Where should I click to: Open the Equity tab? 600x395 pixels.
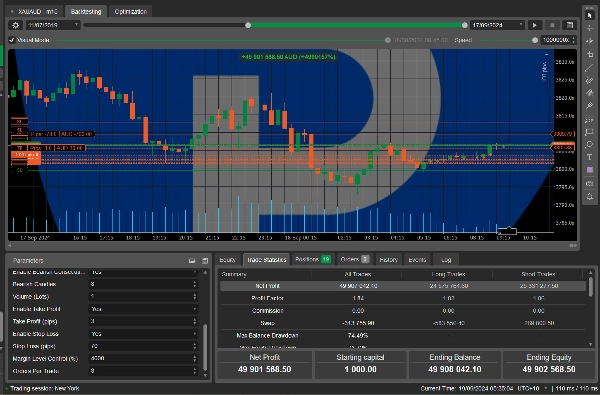[228, 260]
